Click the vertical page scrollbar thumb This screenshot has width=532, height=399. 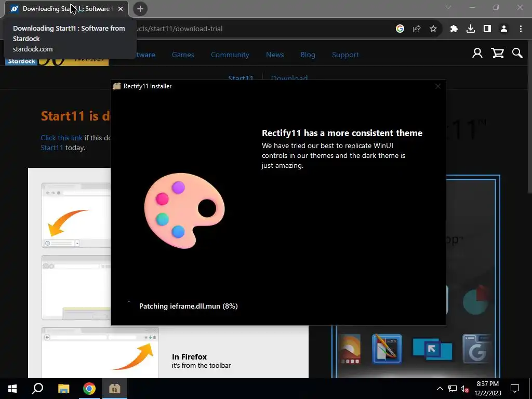[x=529, y=117]
